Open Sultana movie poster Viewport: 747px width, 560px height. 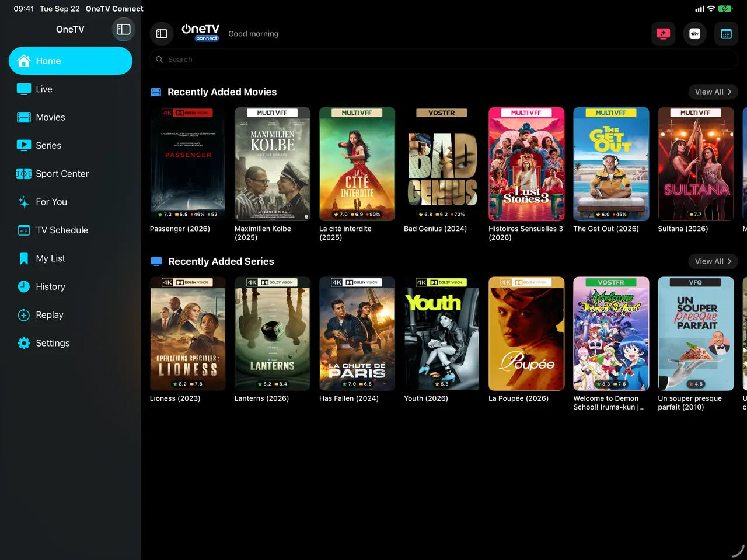(696, 164)
